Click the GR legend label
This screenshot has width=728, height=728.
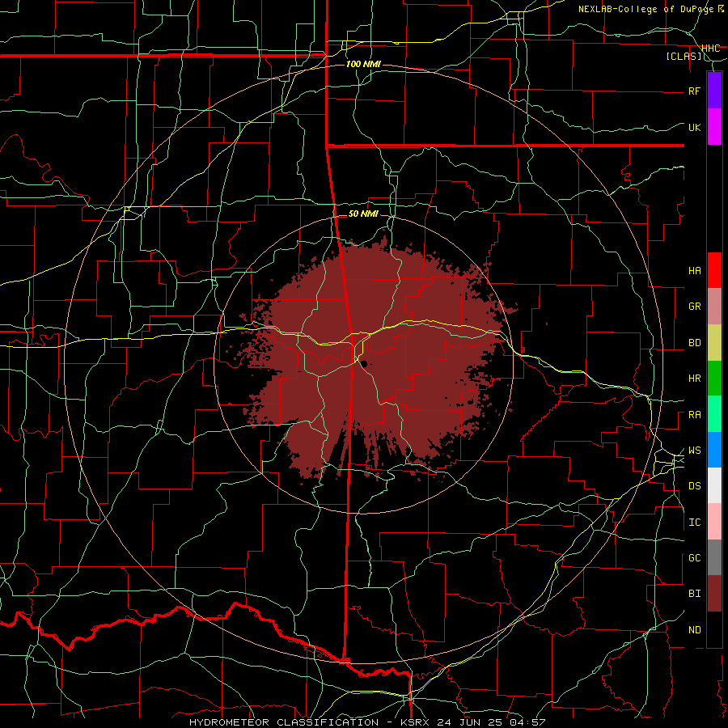coord(694,307)
